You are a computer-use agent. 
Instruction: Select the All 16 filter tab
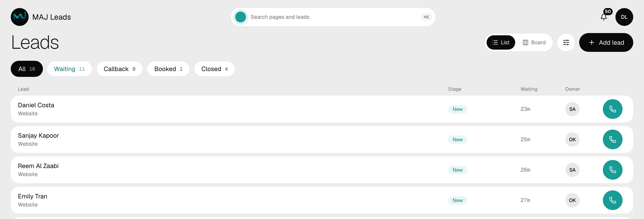click(x=27, y=69)
